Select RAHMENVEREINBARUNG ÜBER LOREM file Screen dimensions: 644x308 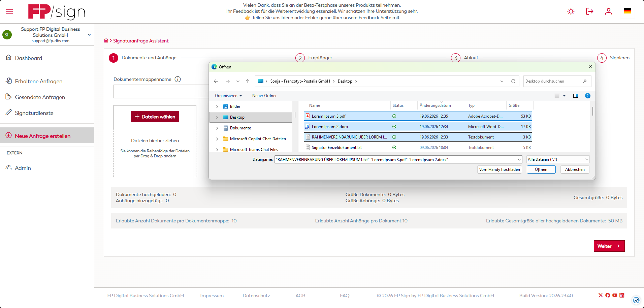[418, 137]
